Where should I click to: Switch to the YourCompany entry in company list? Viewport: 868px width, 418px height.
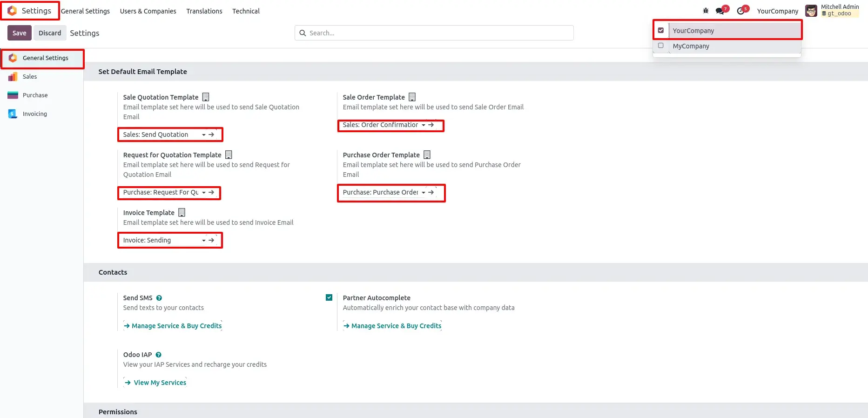coord(735,31)
